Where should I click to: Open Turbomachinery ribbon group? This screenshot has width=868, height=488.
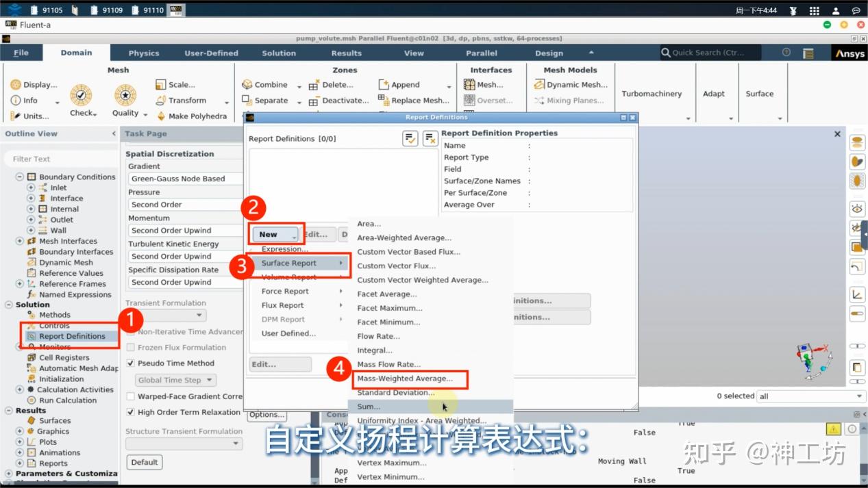point(652,94)
